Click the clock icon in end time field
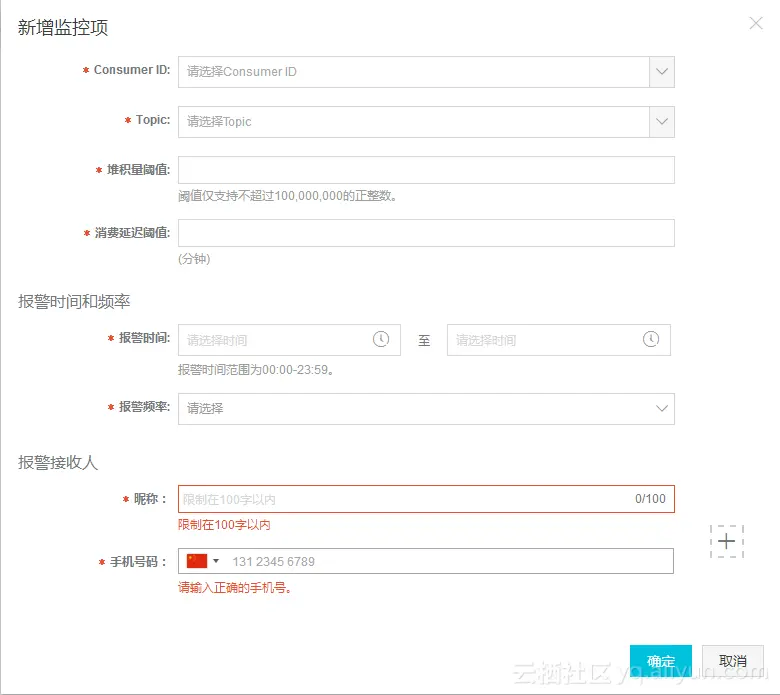This screenshot has width=780, height=695. [651, 339]
